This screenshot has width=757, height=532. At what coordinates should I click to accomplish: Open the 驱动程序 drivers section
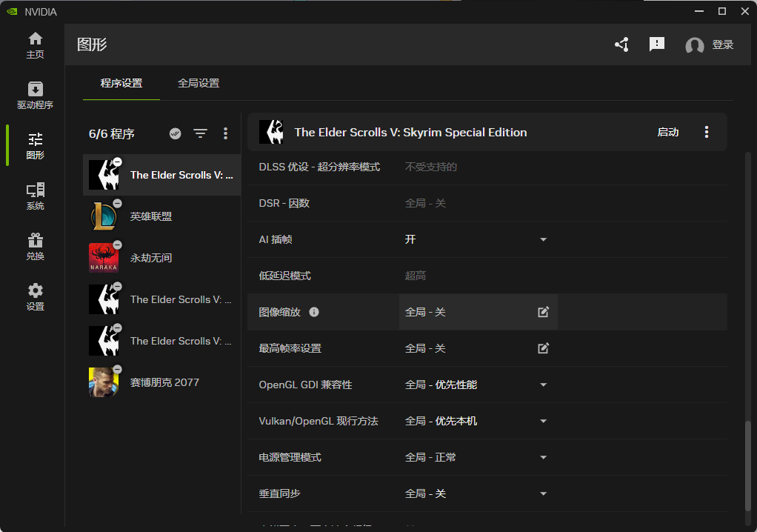35,96
